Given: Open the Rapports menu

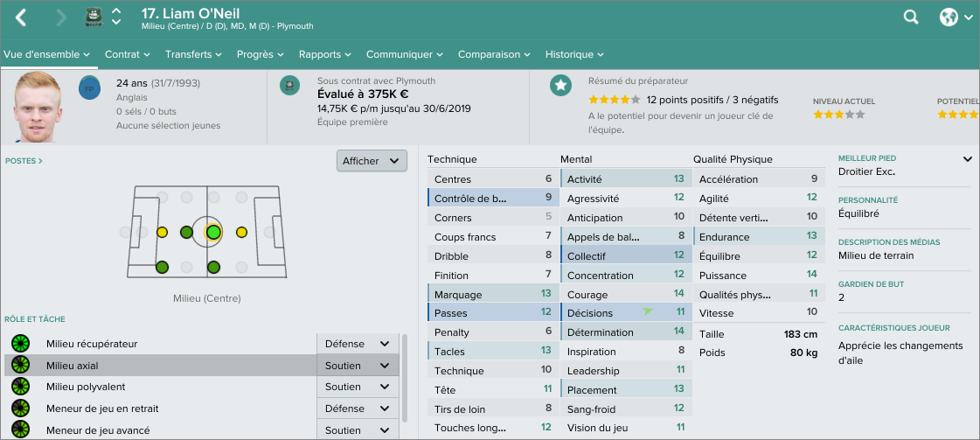Looking at the screenshot, I should click(x=324, y=54).
